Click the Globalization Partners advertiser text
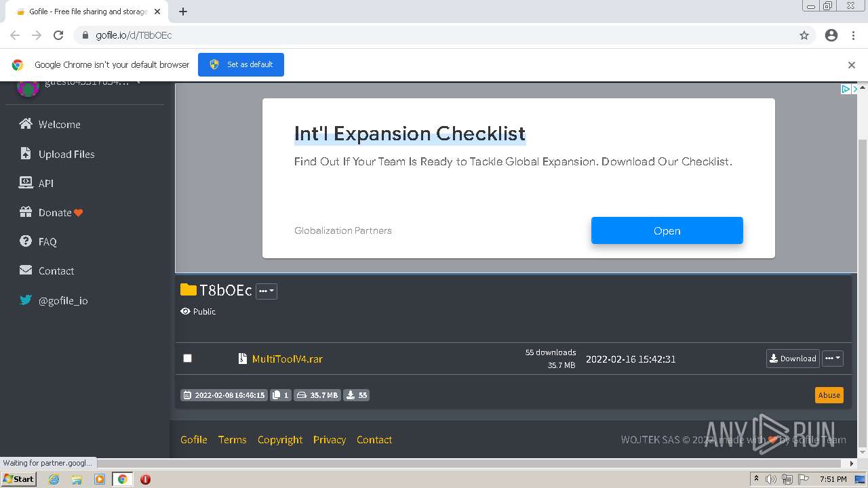Viewport: 868px width, 488px height. tap(343, 230)
